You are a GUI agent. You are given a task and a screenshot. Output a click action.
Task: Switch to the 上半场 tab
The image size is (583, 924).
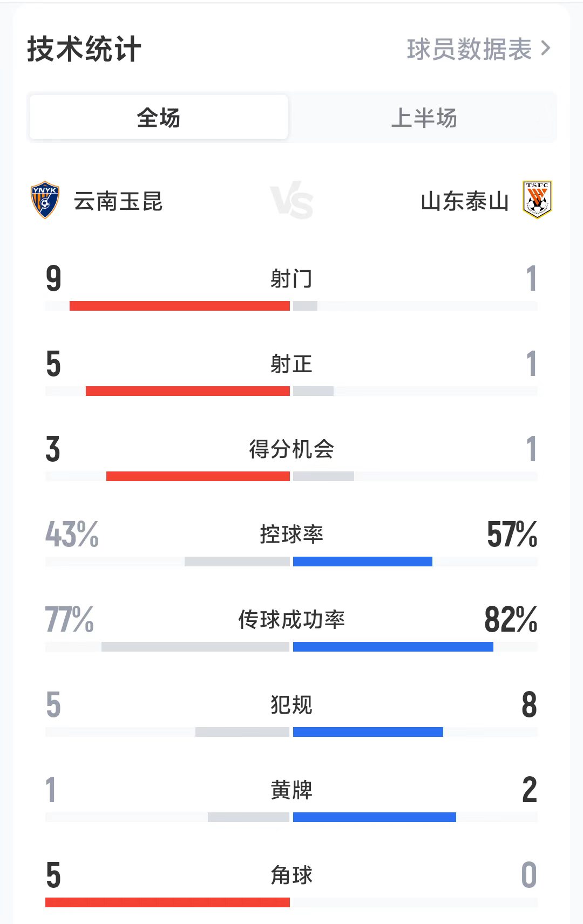tap(424, 118)
